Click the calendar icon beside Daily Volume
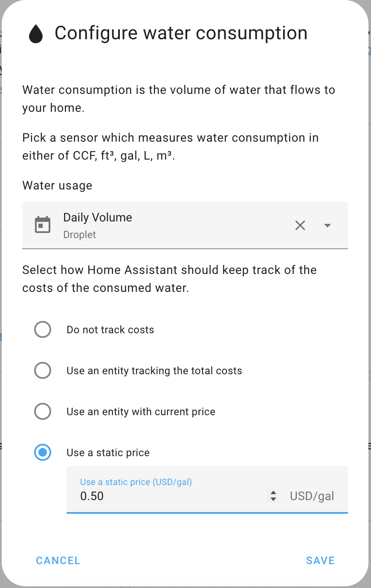This screenshot has width=371, height=588. (43, 224)
